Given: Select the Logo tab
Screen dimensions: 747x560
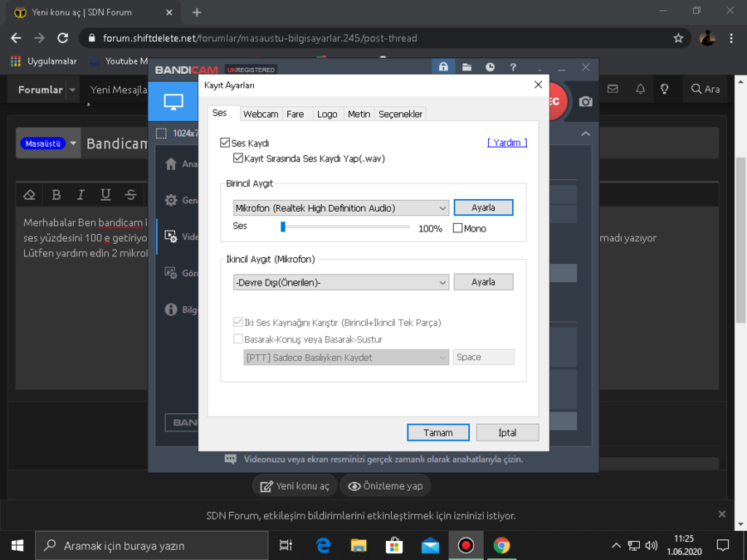Looking at the screenshot, I should [327, 114].
